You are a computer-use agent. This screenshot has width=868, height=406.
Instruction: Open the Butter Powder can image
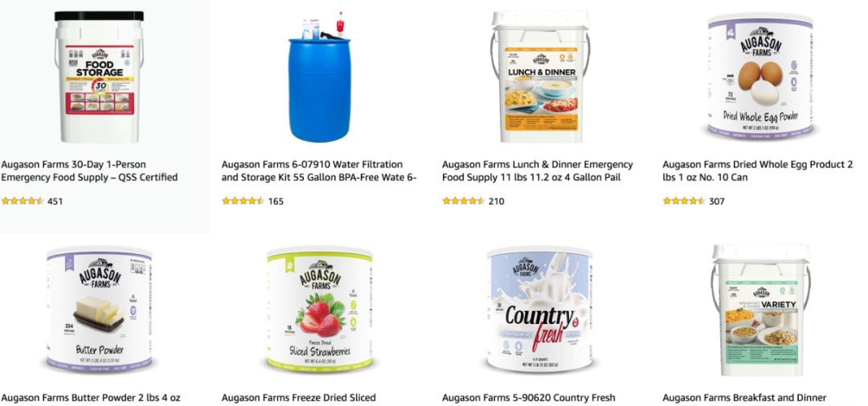99,310
